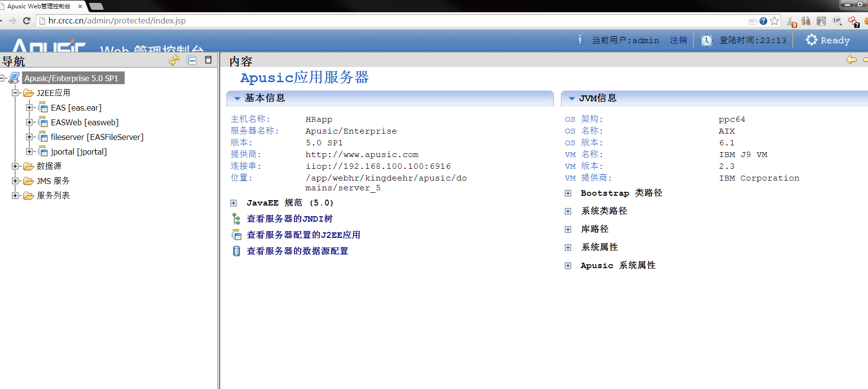Viewport: 868px width, 389px height.
Task: Bookmark this page with the star icon
Action: [x=775, y=21]
